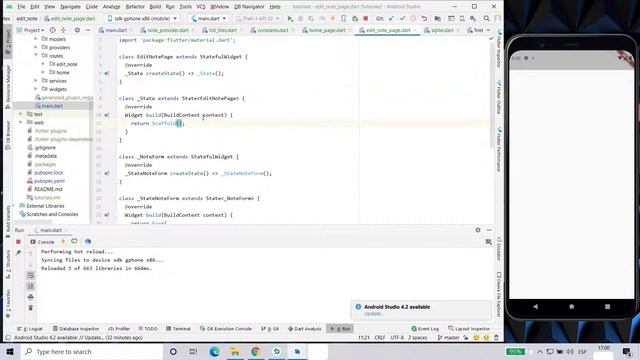Open the VCS menu
The height and width of the screenshot is (360, 640).
(201, 7)
